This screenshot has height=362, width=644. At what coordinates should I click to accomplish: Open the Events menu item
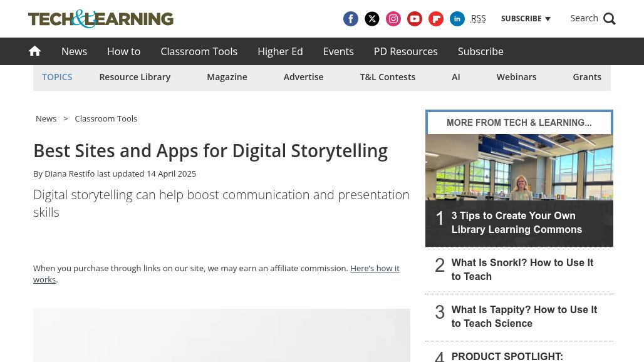(x=338, y=51)
